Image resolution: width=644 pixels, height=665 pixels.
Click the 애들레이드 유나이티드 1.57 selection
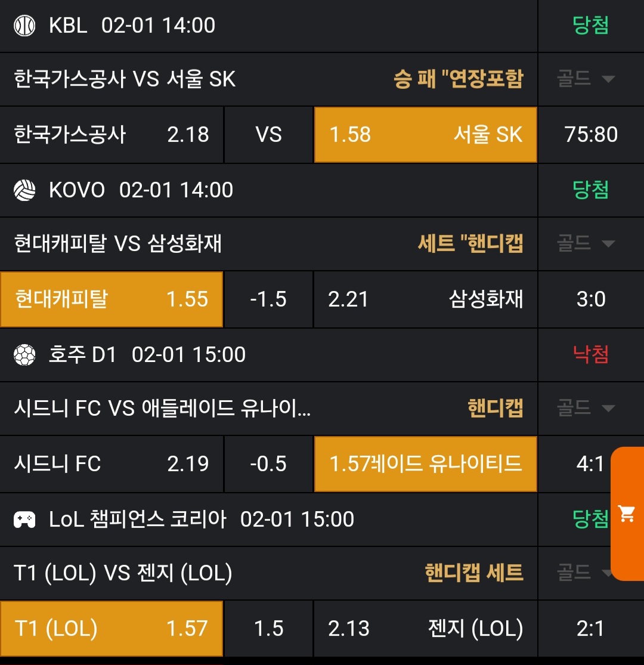[425, 464]
